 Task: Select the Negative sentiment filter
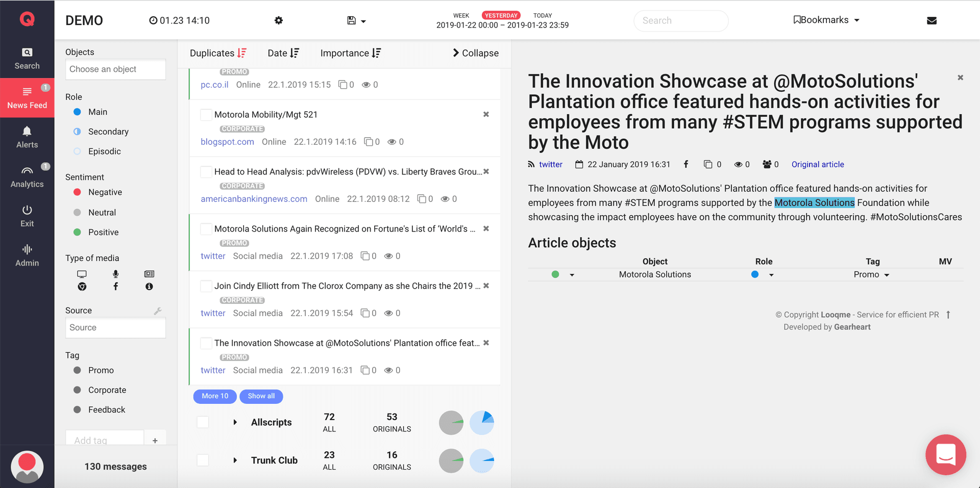(97, 192)
